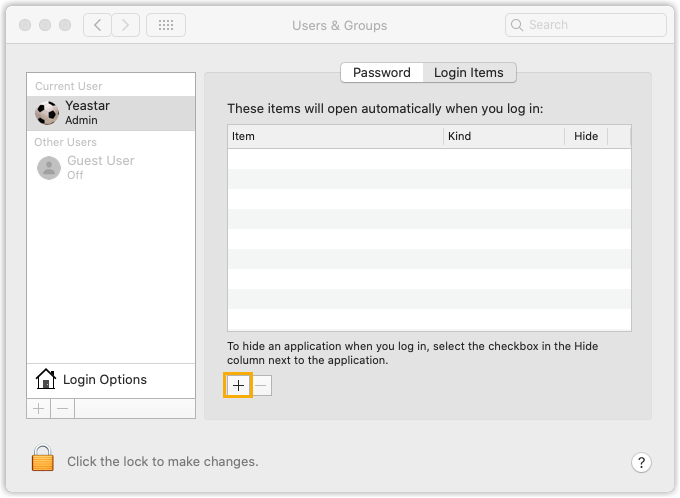The image size is (680, 498).
Task: Click the Hide column header
Action: (586, 136)
